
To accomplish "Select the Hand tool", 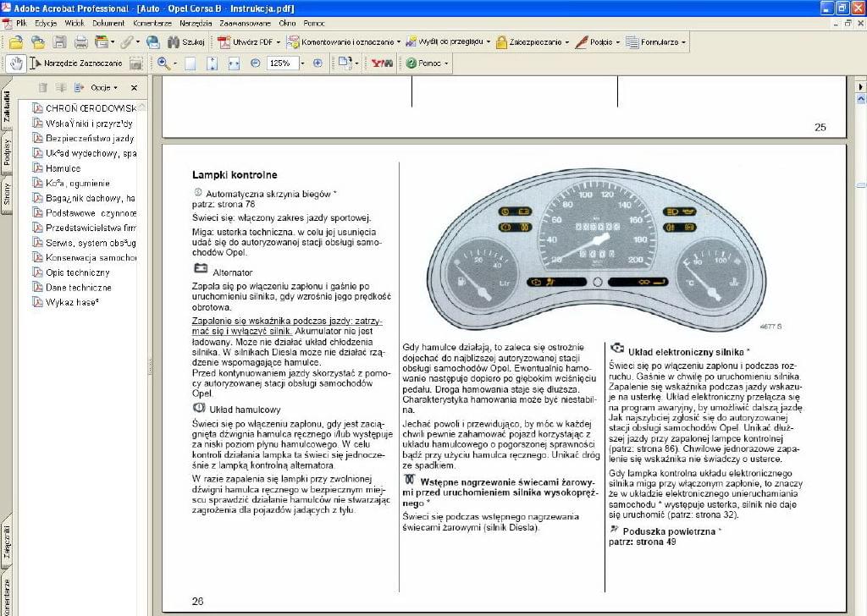I will tap(16, 63).
